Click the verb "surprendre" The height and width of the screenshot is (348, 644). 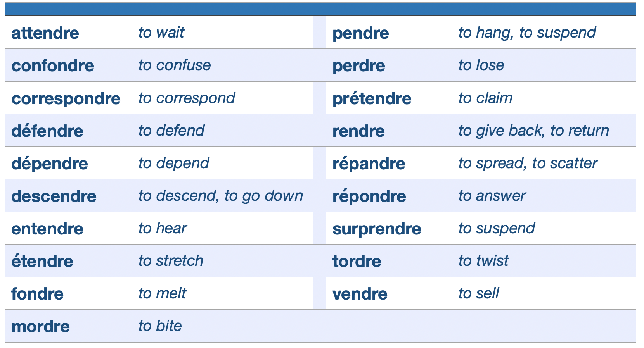(377, 229)
